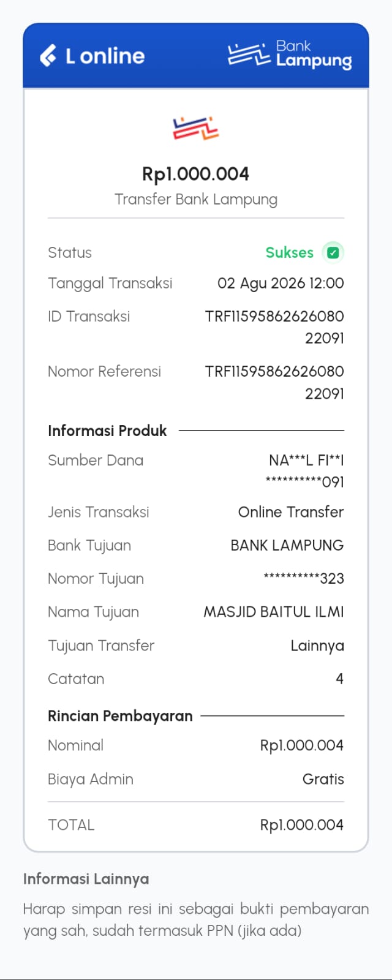Click the Nomor Referensi number value

[274, 382]
